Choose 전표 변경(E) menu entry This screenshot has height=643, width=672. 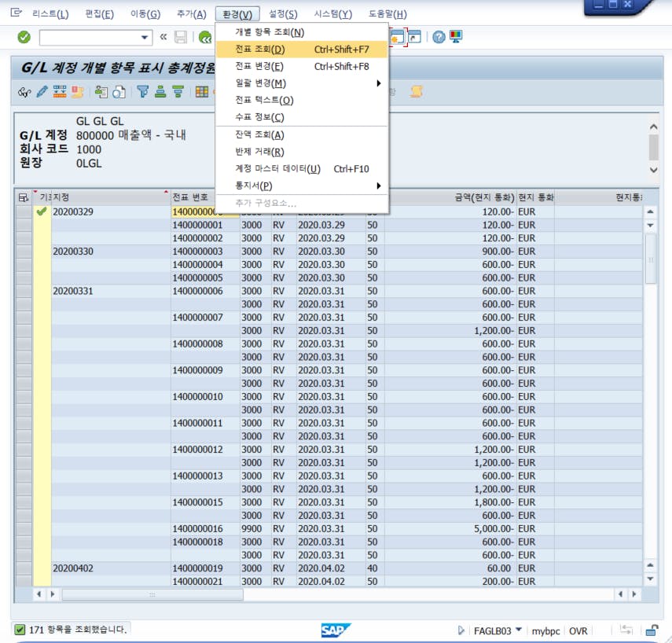coord(302,67)
